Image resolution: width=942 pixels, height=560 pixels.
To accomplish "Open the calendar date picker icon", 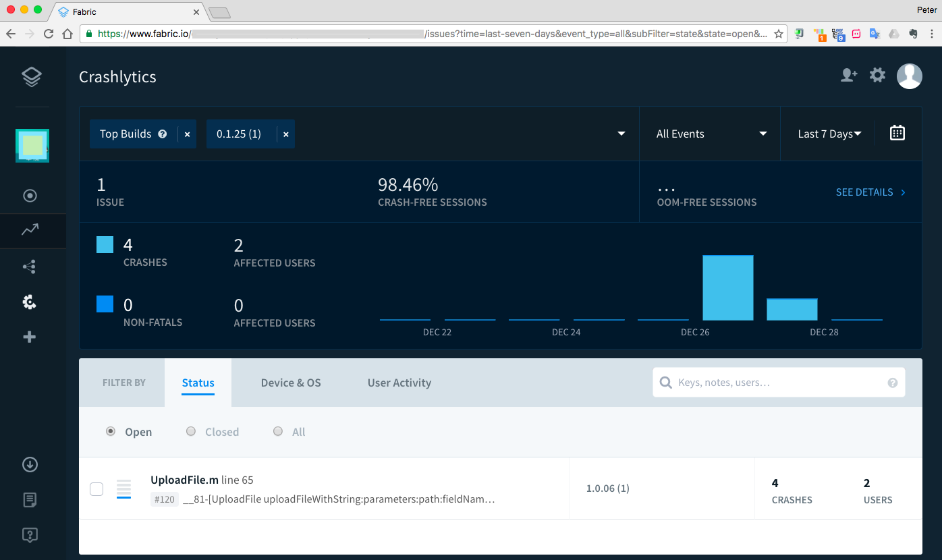I will (x=897, y=133).
